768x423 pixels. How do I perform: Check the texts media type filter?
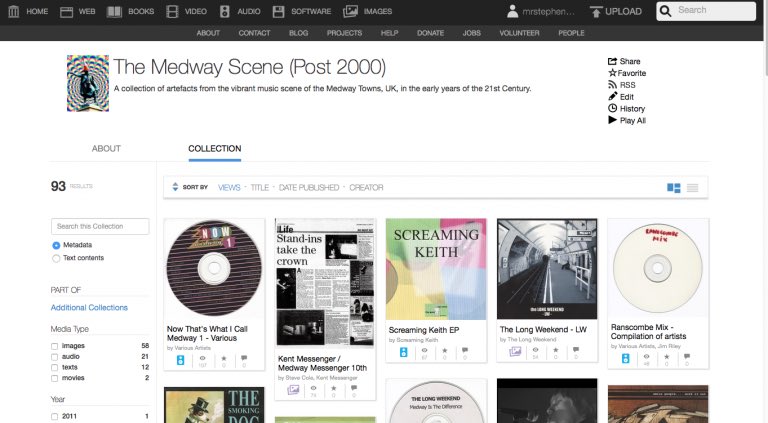point(54,368)
